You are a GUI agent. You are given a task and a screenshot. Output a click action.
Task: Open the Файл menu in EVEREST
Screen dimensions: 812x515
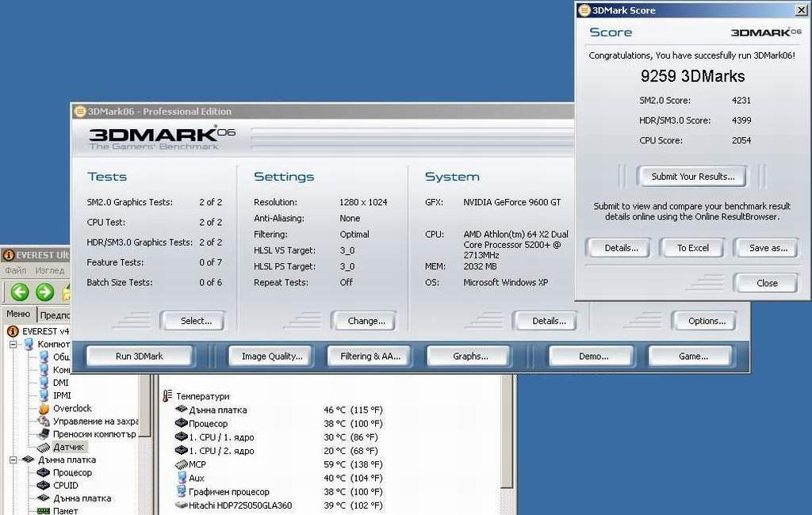point(16,270)
